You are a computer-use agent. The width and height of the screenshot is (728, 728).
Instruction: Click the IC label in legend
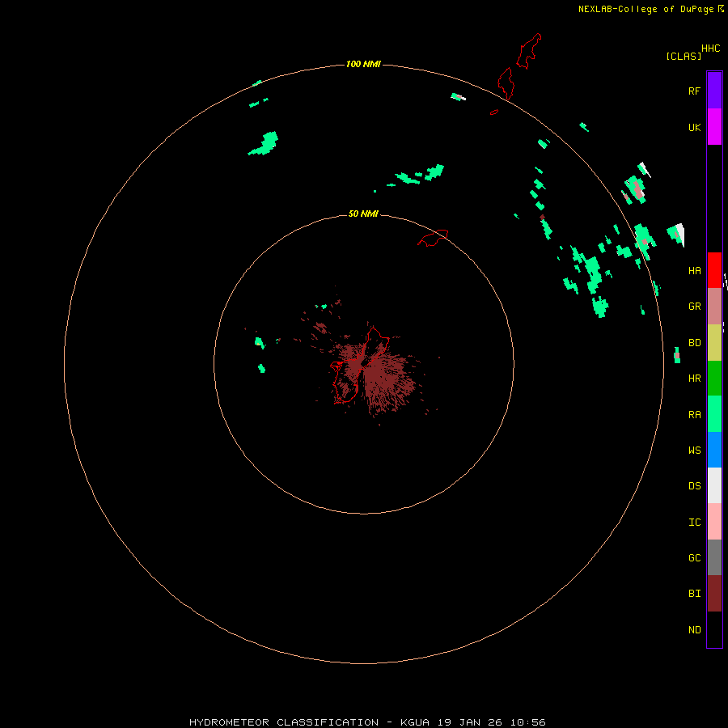tap(694, 523)
